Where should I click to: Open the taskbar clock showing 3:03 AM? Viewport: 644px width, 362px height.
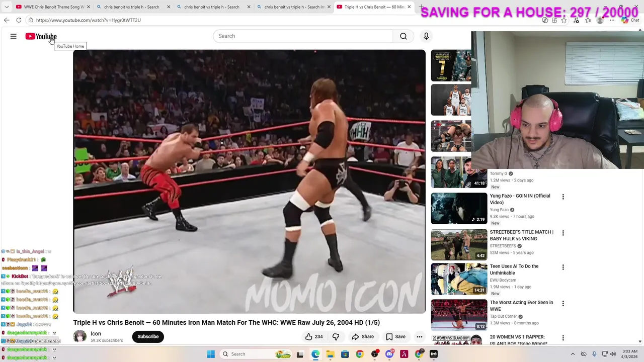tap(629, 354)
